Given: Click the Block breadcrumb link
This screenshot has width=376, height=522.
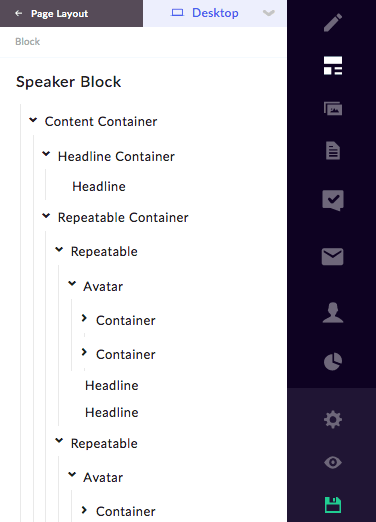Looking at the screenshot, I should click(27, 42).
